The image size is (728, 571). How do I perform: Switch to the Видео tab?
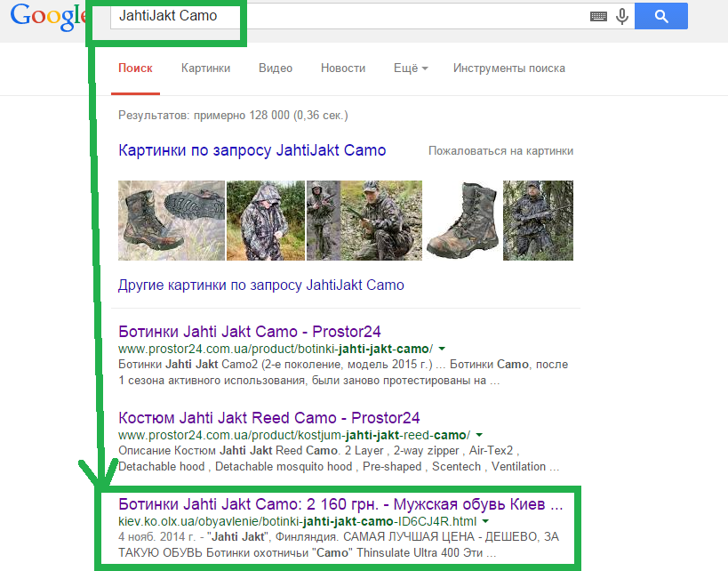(x=276, y=68)
